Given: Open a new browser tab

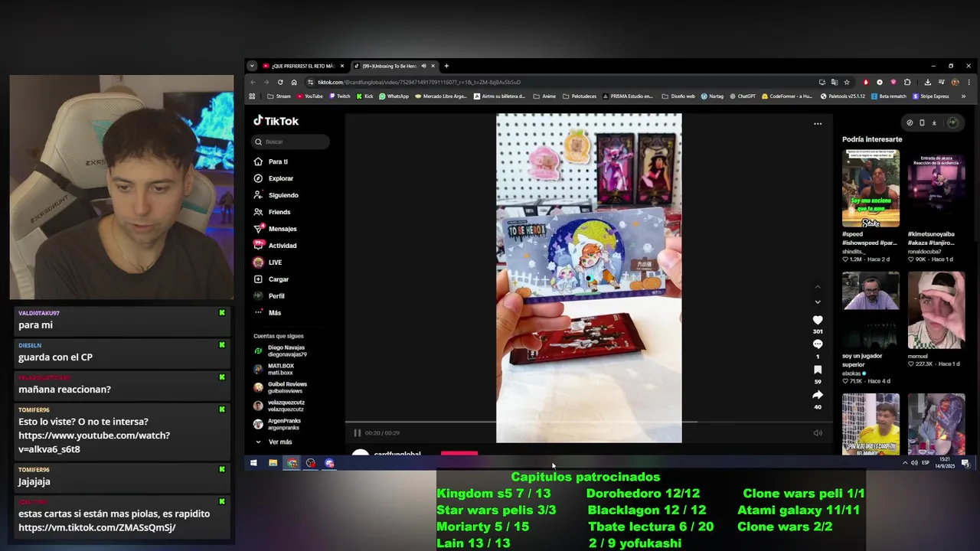Looking at the screenshot, I should pos(446,66).
